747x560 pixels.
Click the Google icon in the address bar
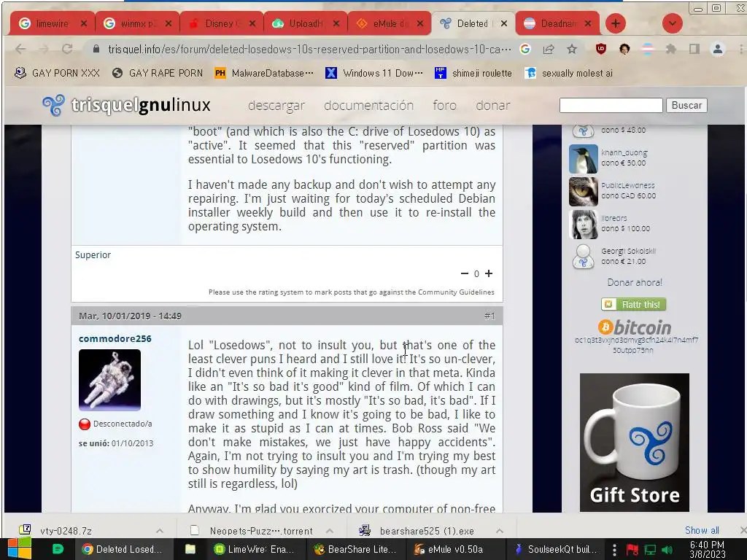coord(525,49)
